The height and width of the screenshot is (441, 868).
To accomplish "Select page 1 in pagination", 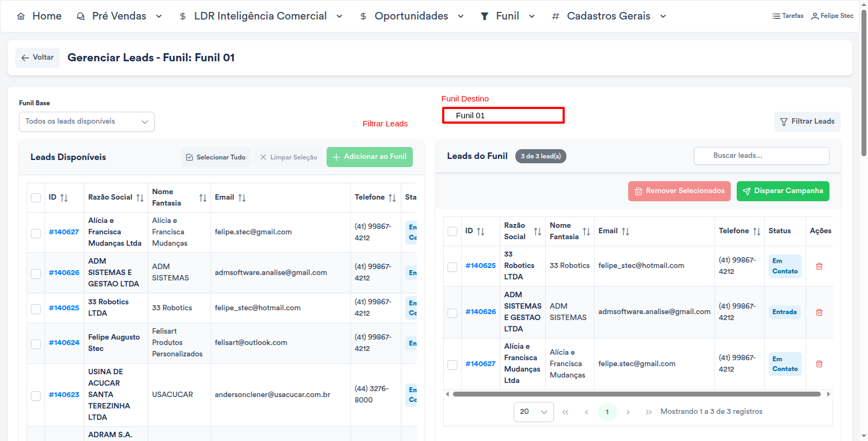I will tap(607, 412).
